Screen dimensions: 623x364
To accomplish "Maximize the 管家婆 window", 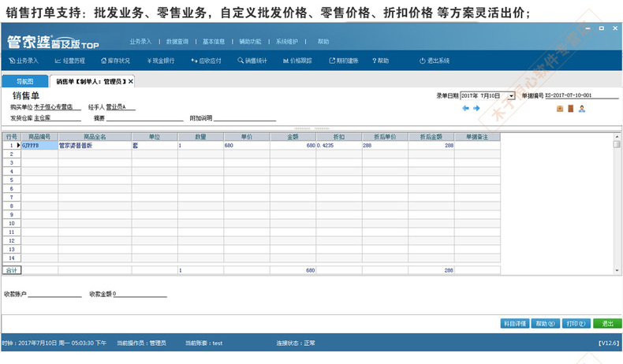I will pos(602,28).
